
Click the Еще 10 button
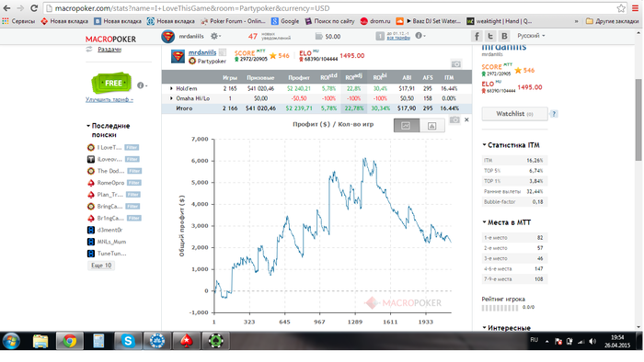(x=101, y=266)
